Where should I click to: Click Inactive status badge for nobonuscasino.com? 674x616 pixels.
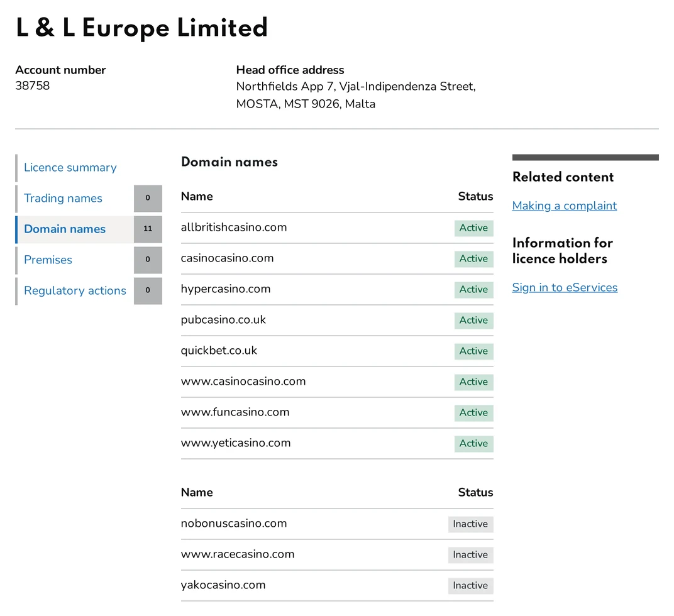click(x=471, y=524)
